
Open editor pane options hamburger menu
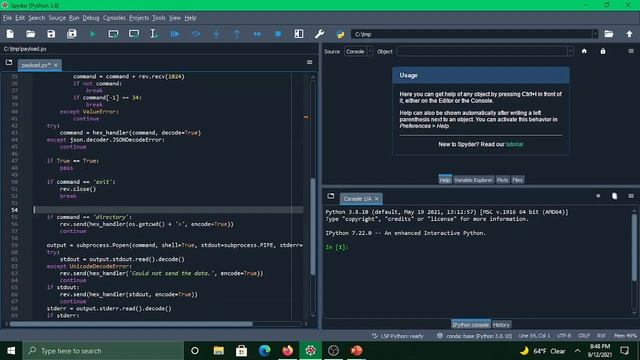click(309, 62)
